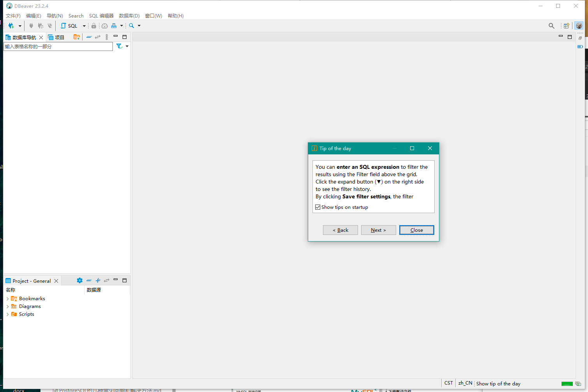Screen dimensions: 588x392
Task: Expand the Bookmarks tree node
Action: (7, 299)
